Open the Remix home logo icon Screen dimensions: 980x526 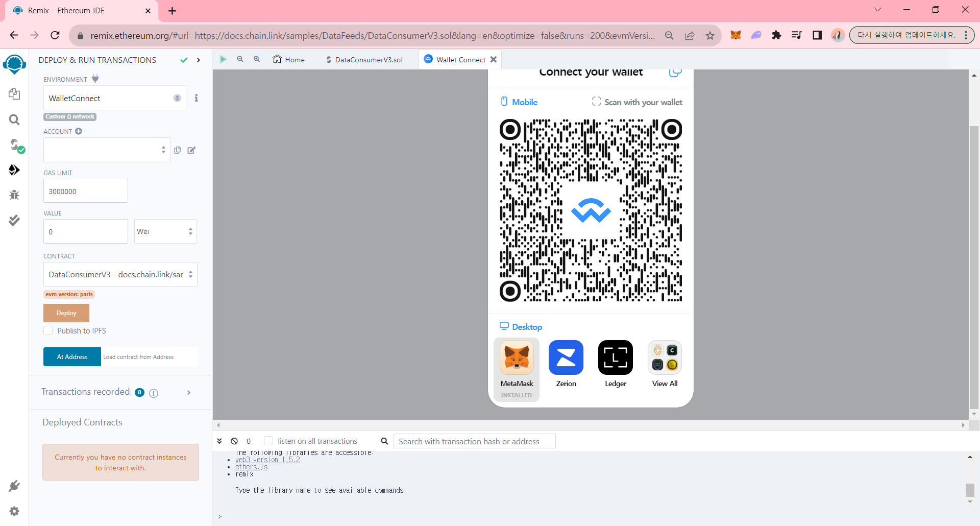[x=14, y=64]
